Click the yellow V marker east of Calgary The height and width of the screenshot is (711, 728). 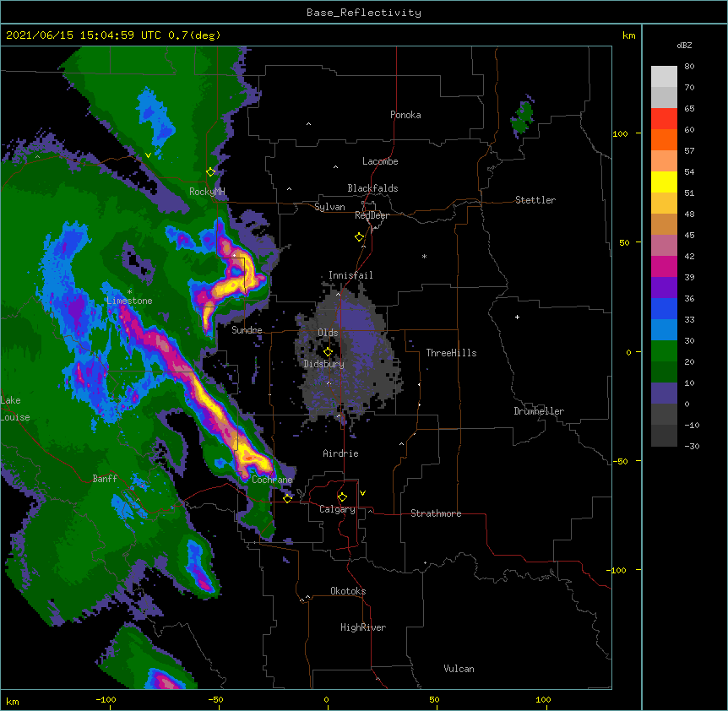pos(362,493)
